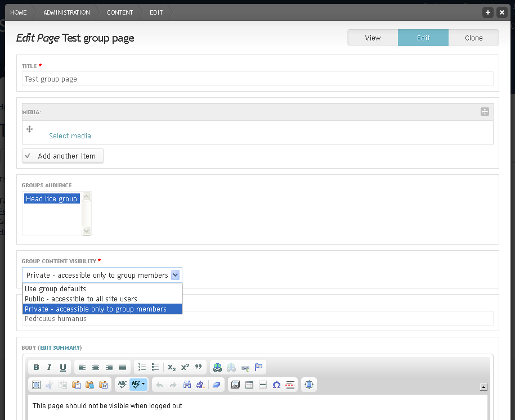Collapse the Group content visibility dropdown arrow
This screenshot has width=515, height=420.
176,275
